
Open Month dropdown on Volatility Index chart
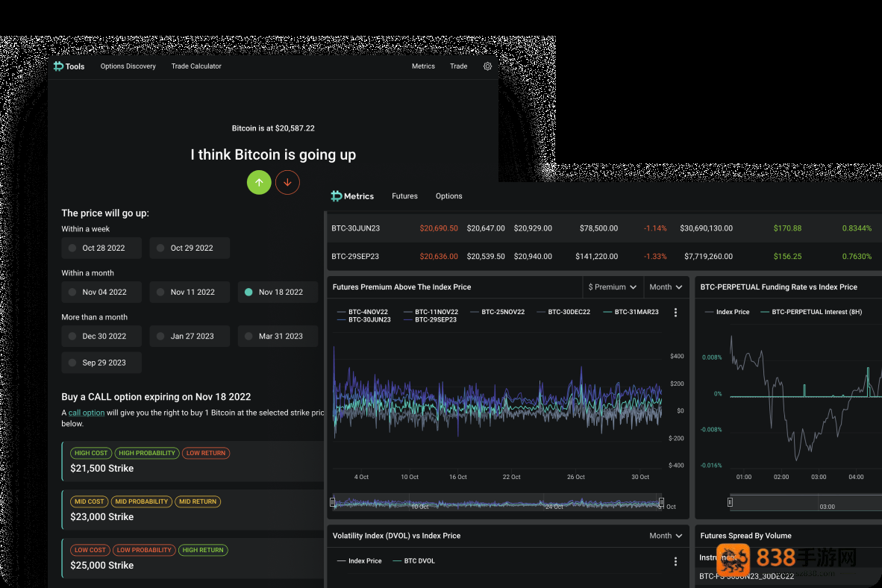[x=666, y=536]
